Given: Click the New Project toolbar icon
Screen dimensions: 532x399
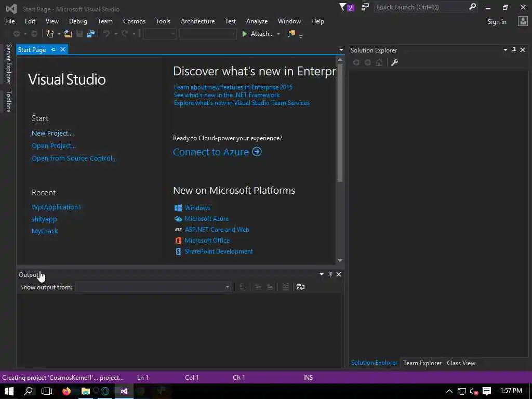Looking at the screenshot, I should click(50, 34).
